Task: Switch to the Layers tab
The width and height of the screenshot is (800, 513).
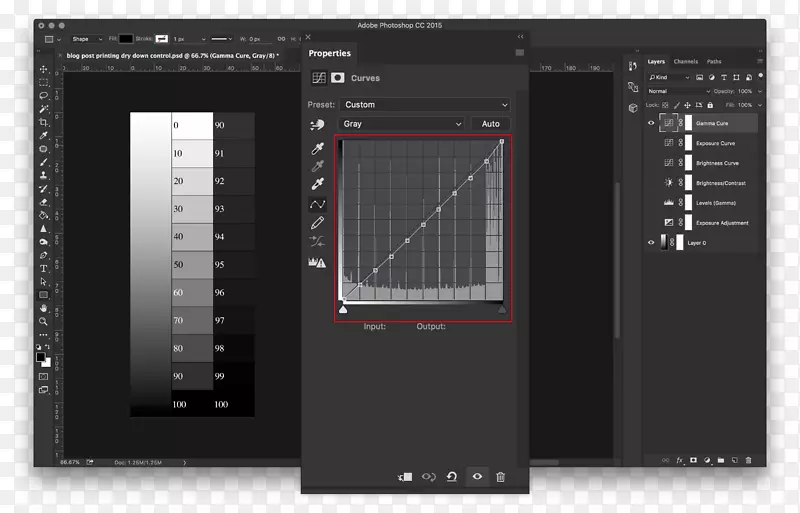Action: (656, 62)
